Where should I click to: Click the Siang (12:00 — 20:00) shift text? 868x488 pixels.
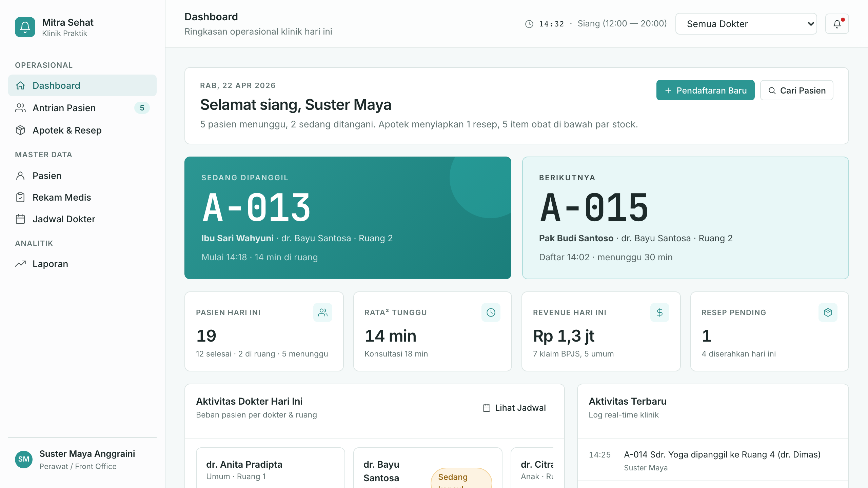pyautogui.click(x=622, y=24)
